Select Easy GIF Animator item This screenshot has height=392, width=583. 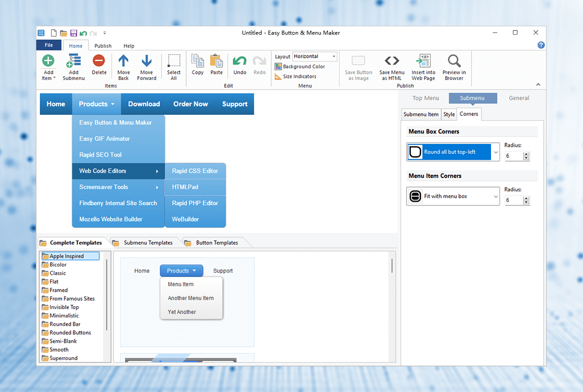(119, 138)
